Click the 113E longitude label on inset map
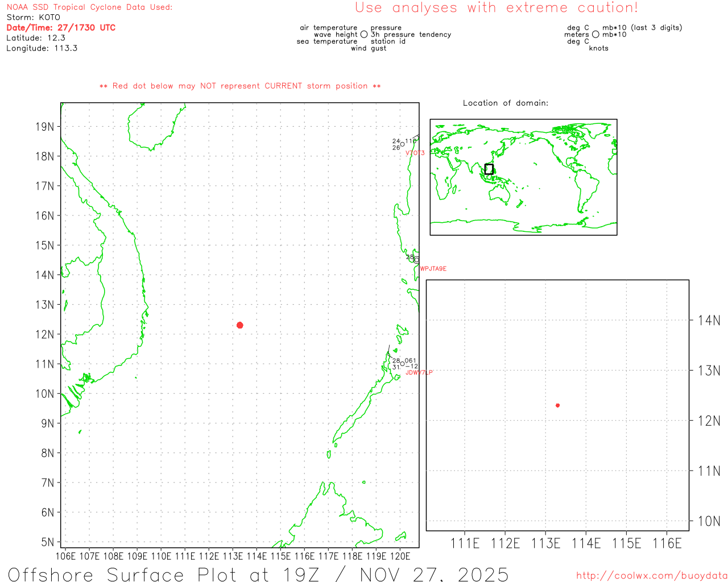 coord(545,543)
